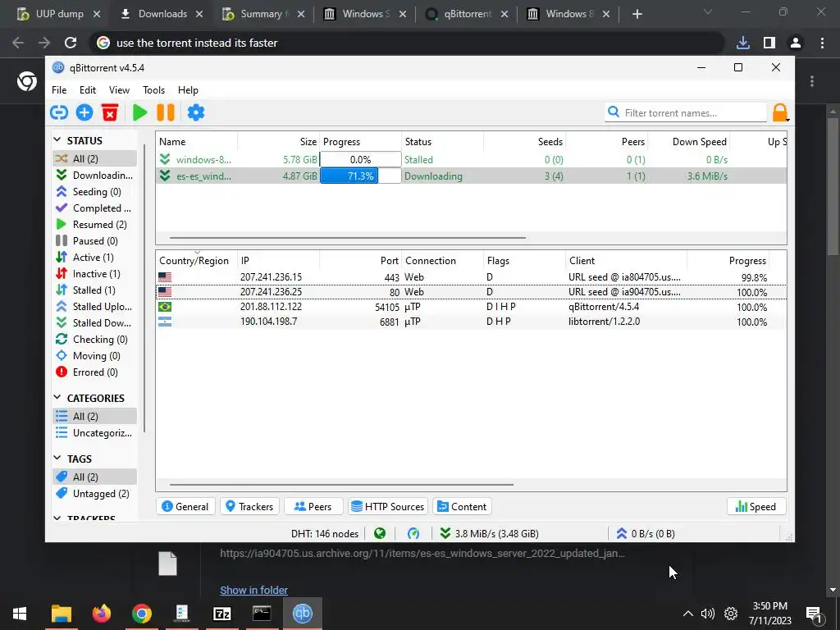840x630 pixels.
Task: Click the 0.0% progress bar
Action: click(x=361, y=160)
